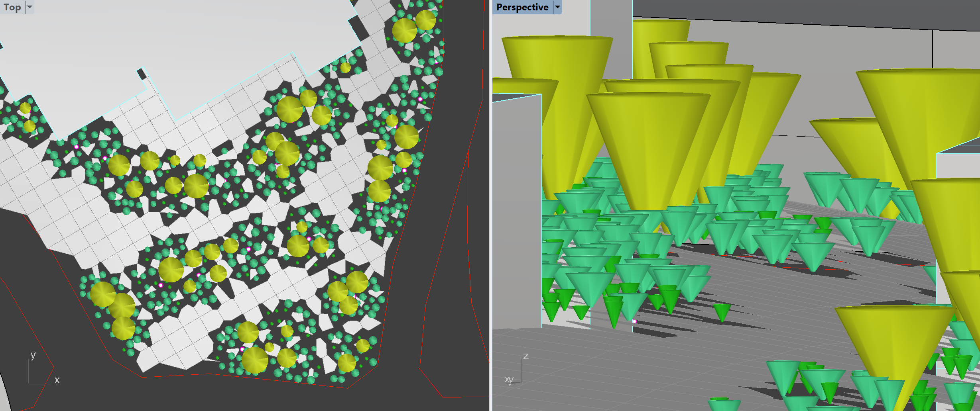
Task: Select the yellow cone at bottom right of Perspective
Action: click(x=893, y=339)
